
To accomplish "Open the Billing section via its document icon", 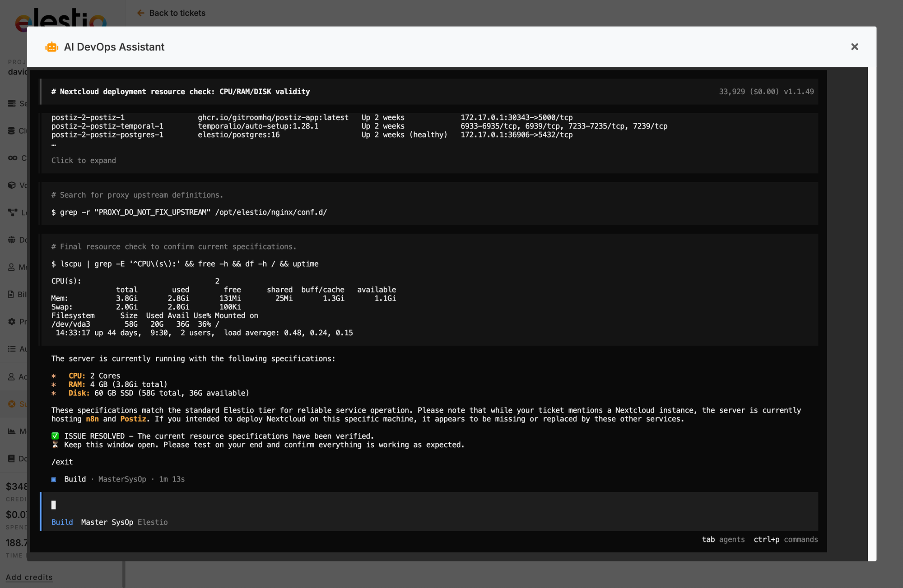I will coord(12,294).
